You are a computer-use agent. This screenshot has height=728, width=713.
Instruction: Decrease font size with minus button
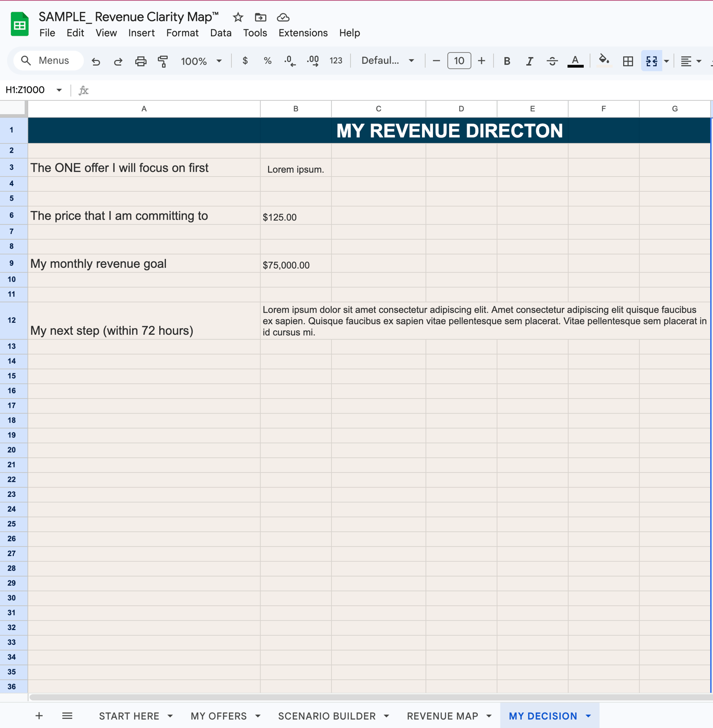(436, 61)
